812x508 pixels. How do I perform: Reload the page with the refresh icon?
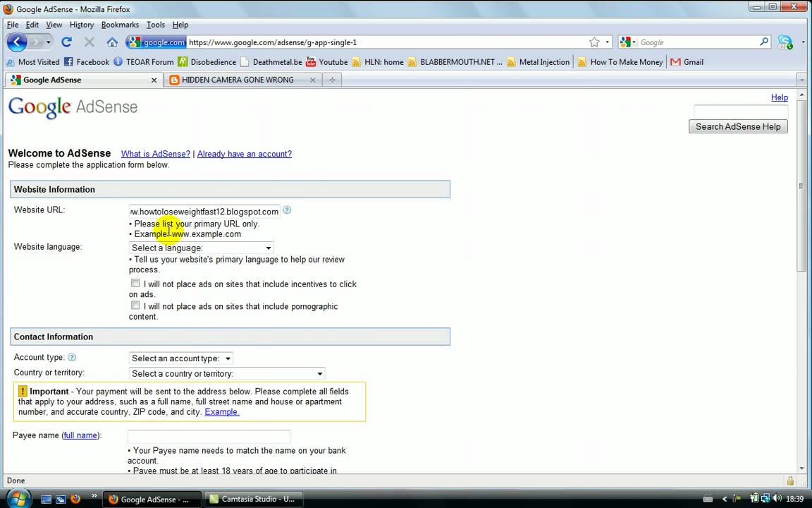(x=66, y=42)
